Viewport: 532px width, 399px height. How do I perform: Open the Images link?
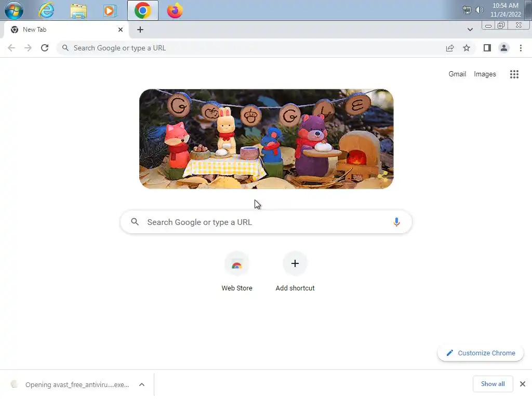pos(485,74)
